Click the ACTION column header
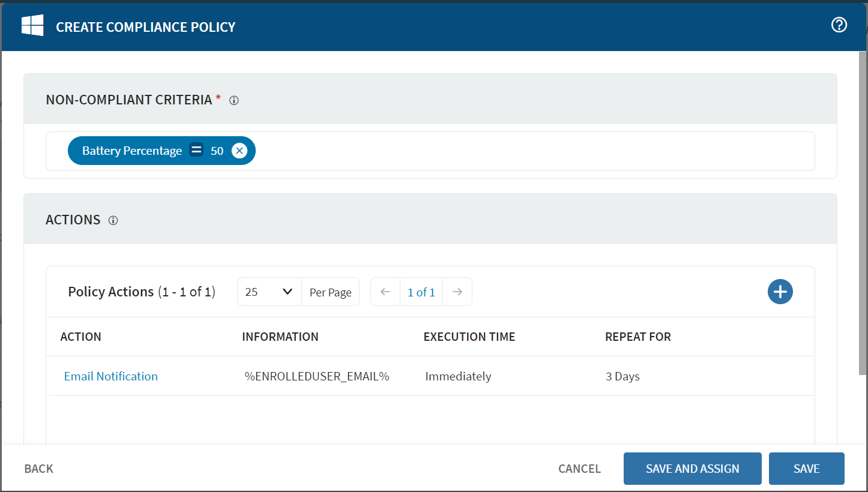The width and height of the screenshot is (868, 492). click(80, 337)
